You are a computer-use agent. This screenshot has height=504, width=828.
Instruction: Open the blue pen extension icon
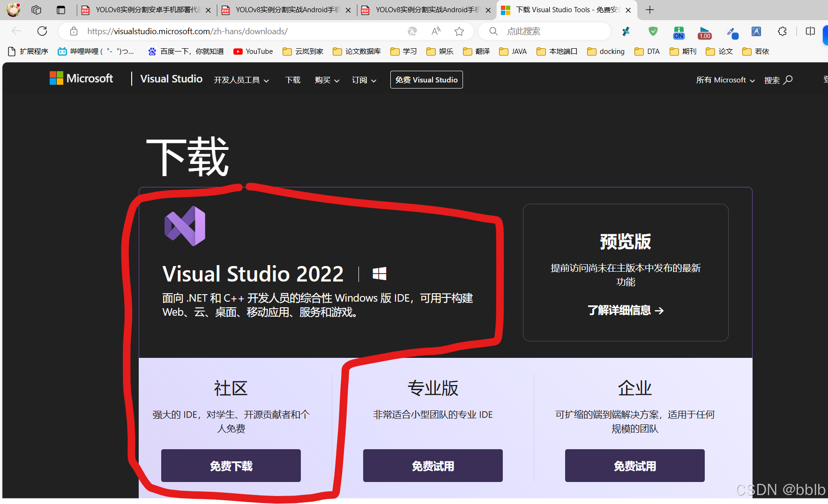[x=732, y=32]
